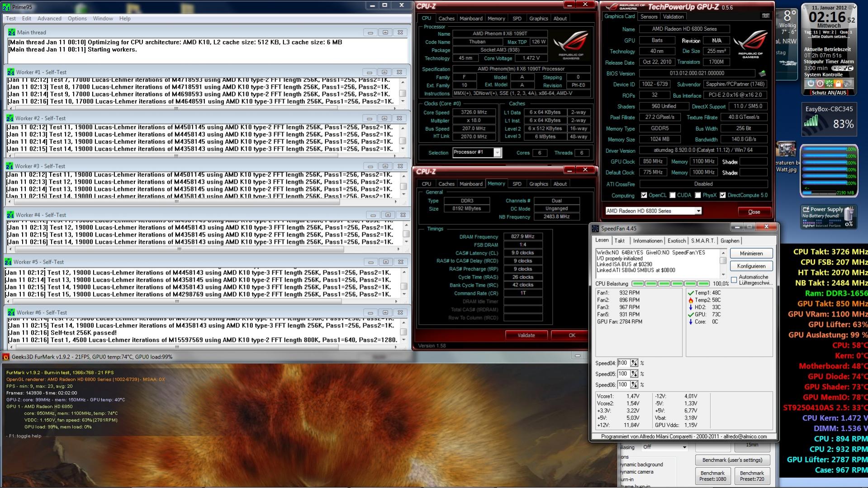Click the Validate button in CPU-Z
Viewport: 868px width, 488px height.
point(526,336)
